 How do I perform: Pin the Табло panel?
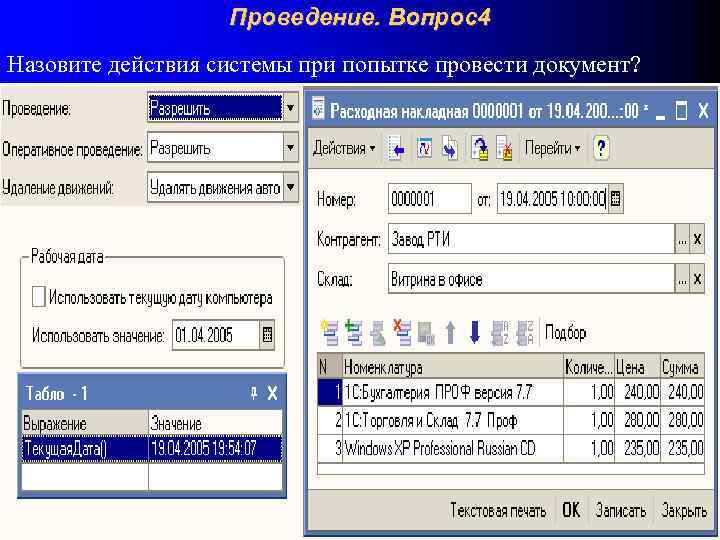253,393
